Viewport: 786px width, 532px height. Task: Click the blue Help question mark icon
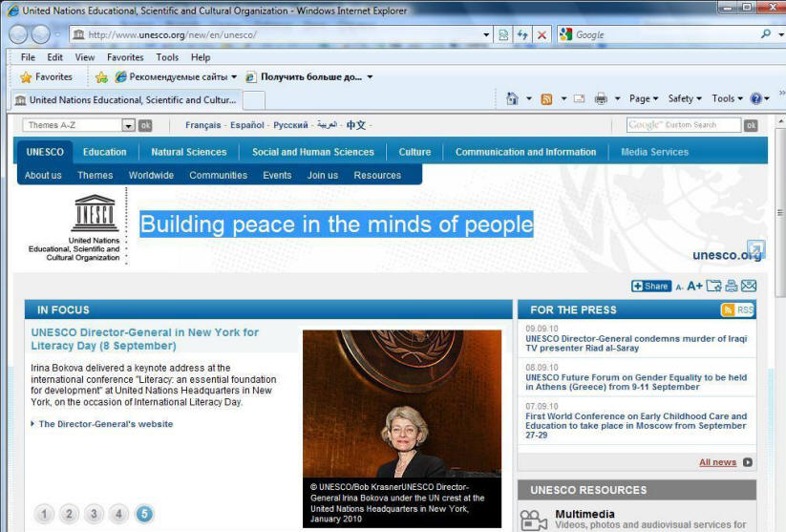pos(755,98)
